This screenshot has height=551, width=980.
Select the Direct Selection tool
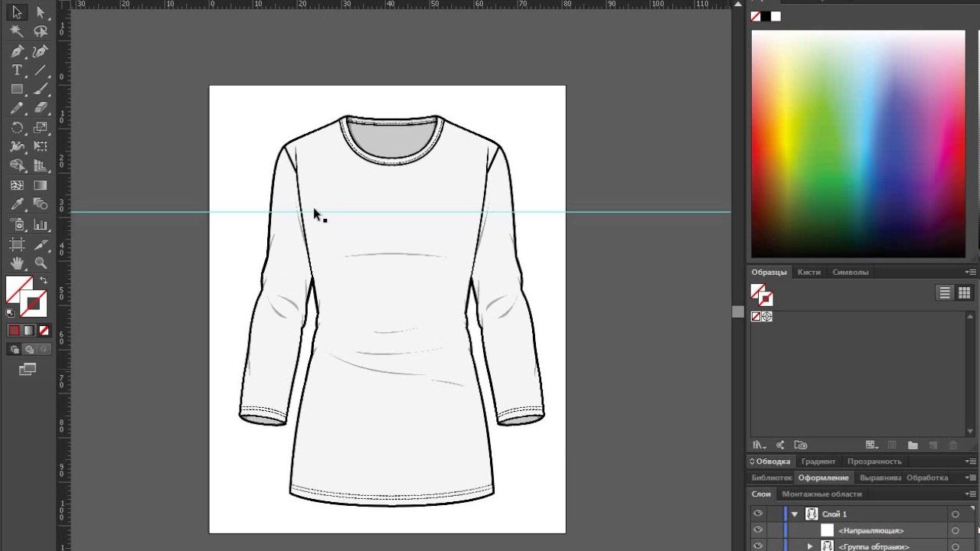pos(41,12)
